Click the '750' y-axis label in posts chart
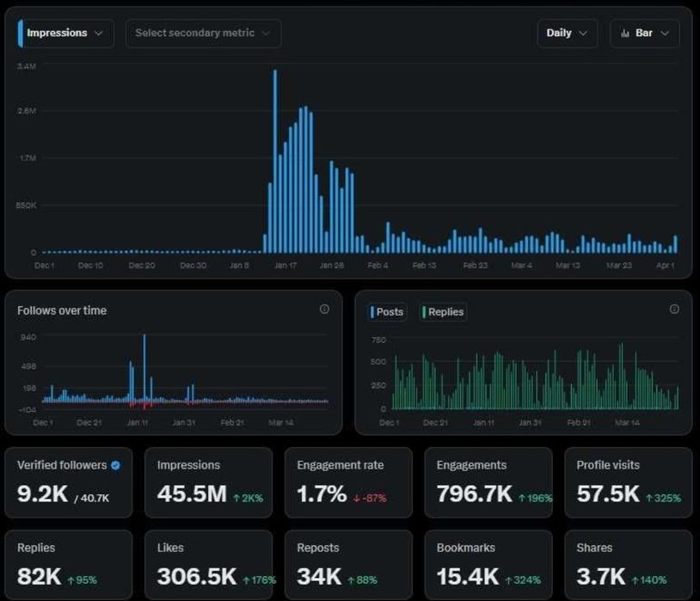This screenshot has width=700, height=601. pyautogui.click(x=378, y=340)
